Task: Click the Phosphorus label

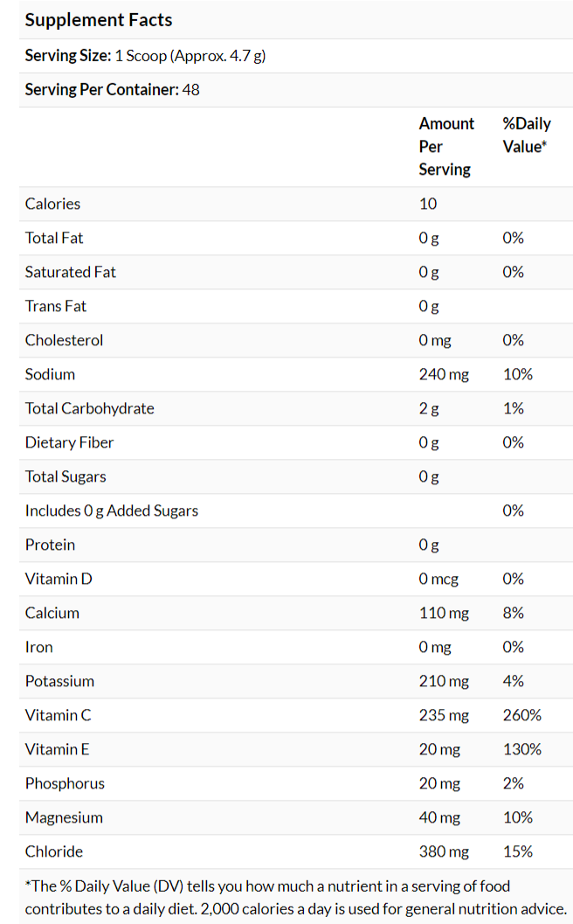Action: click(x=65, y=783)
